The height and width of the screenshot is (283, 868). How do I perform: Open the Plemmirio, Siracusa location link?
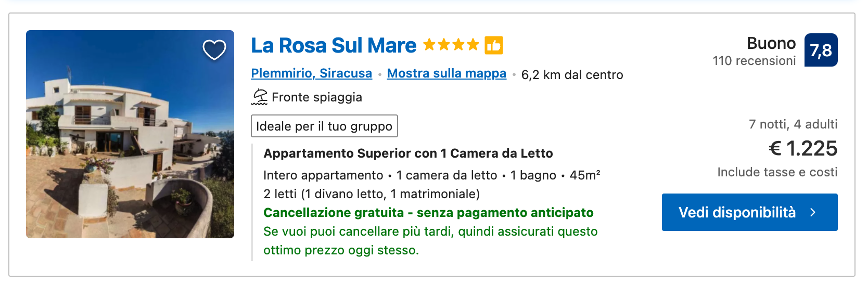tap(311, 73)
